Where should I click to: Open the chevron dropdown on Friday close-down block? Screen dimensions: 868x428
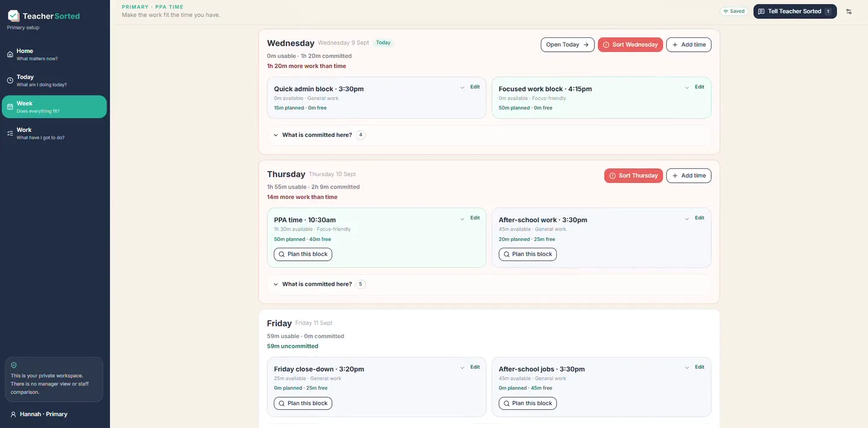462,368
